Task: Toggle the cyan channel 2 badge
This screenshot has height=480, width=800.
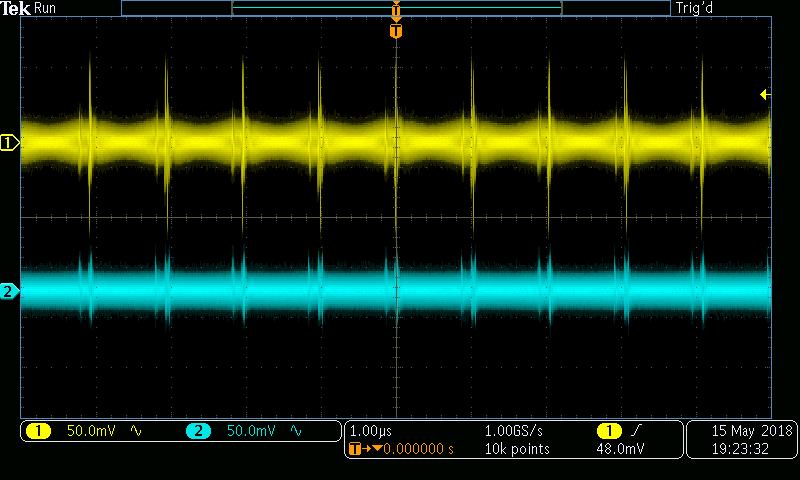Action: (x=198, y=431)
